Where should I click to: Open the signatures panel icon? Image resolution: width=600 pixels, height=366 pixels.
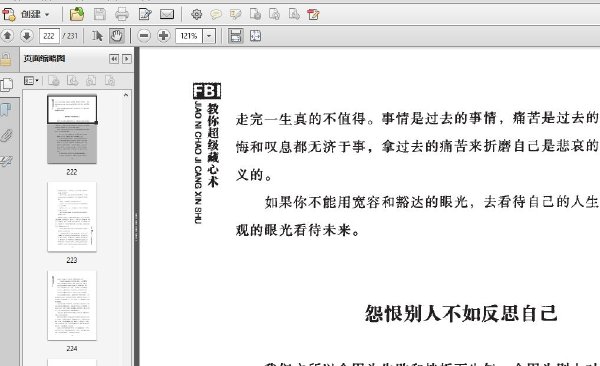pos(6,162)
